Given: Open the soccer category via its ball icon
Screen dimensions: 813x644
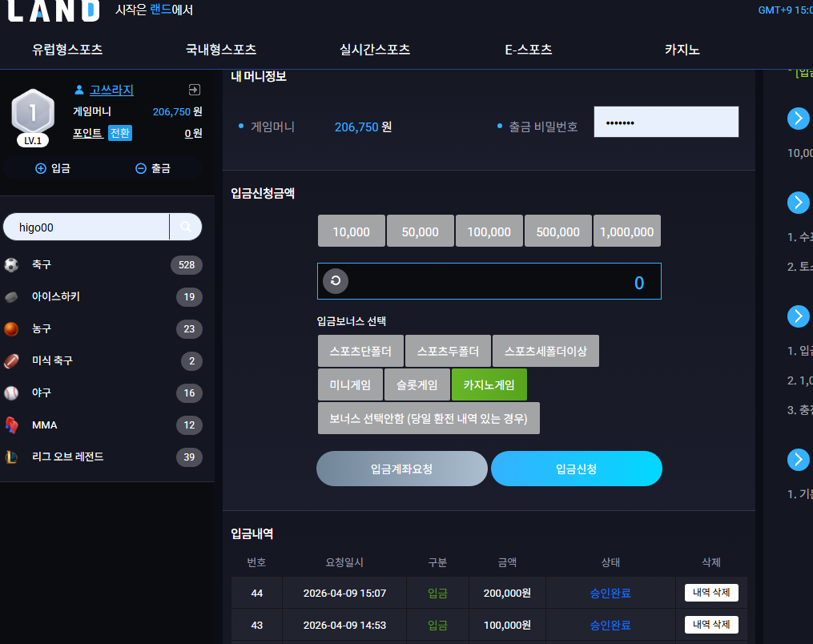Looking at the screenshot, I should [11, 265].
